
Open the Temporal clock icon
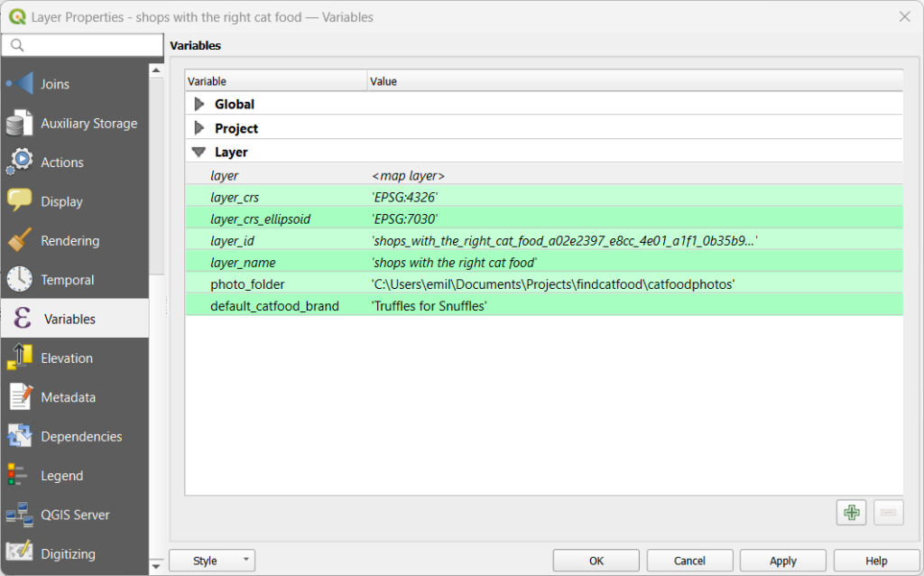click(20, 280)
